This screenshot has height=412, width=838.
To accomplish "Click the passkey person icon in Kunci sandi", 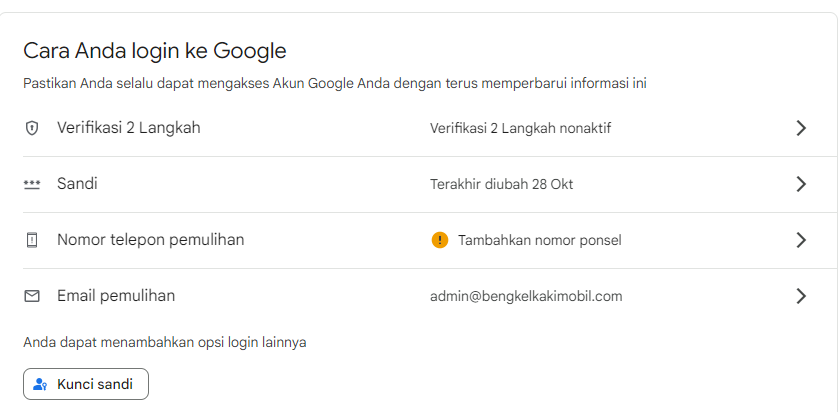I will [40, 384].
